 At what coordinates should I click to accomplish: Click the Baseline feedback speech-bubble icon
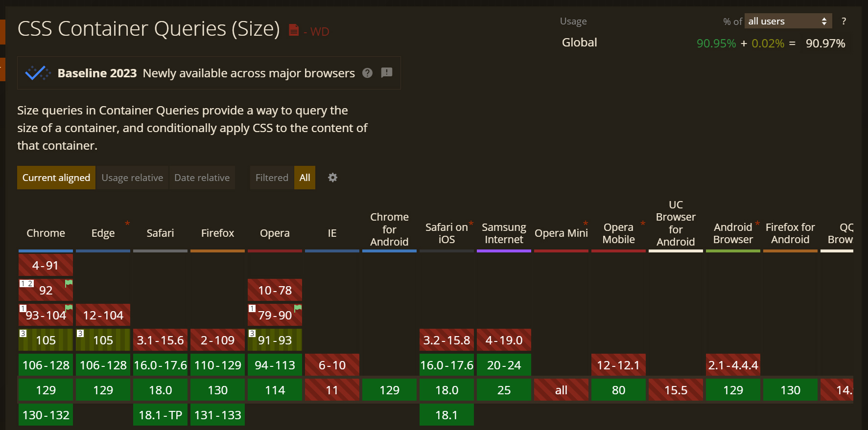[x=387, y=73]
